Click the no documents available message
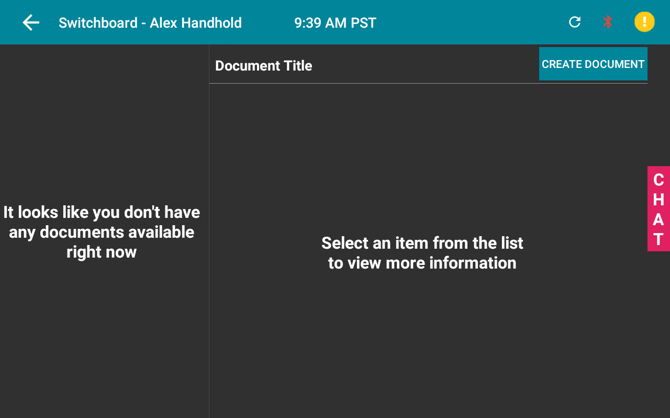This screenshot has height=418, width=670. 102,232
